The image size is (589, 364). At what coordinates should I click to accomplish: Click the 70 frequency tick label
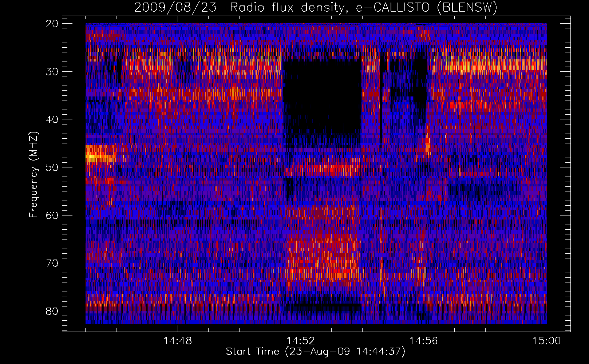tap(52, 263)
